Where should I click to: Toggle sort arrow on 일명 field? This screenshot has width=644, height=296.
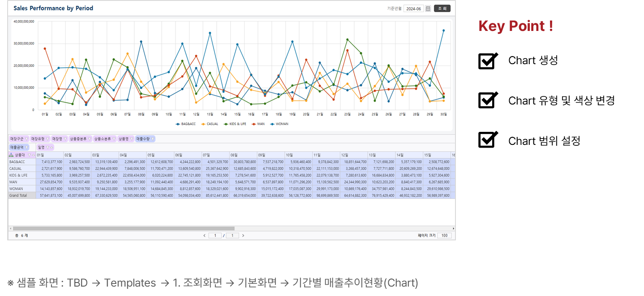coord(52,147)
